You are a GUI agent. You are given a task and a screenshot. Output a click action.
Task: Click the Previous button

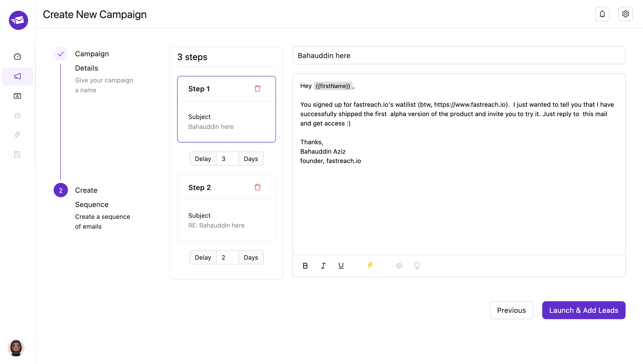[511, 310]
